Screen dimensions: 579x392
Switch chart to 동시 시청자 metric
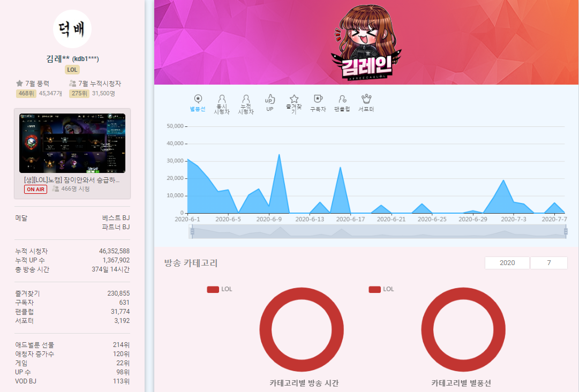[222, 104]
